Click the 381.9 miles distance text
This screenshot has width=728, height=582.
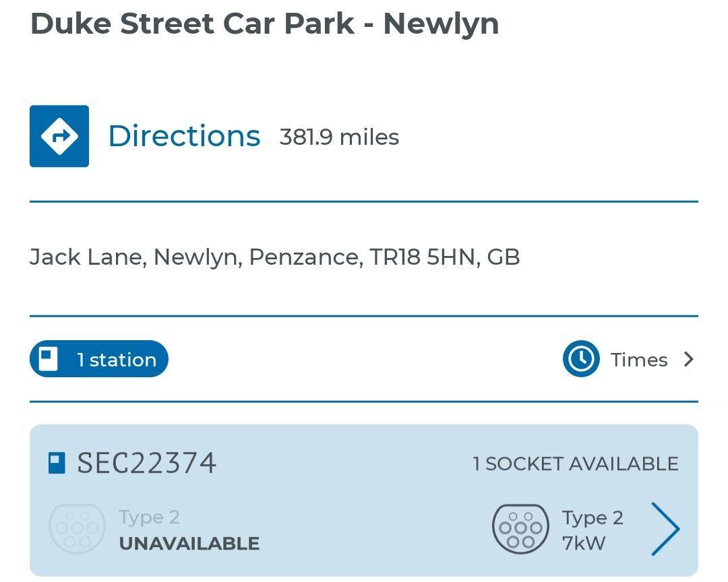tap(340, 136)
